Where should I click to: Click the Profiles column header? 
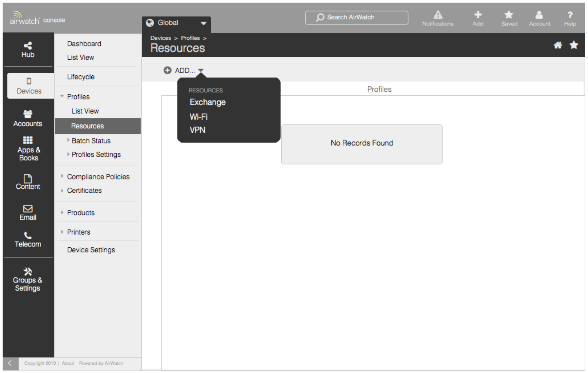click(x=379, y=89)
